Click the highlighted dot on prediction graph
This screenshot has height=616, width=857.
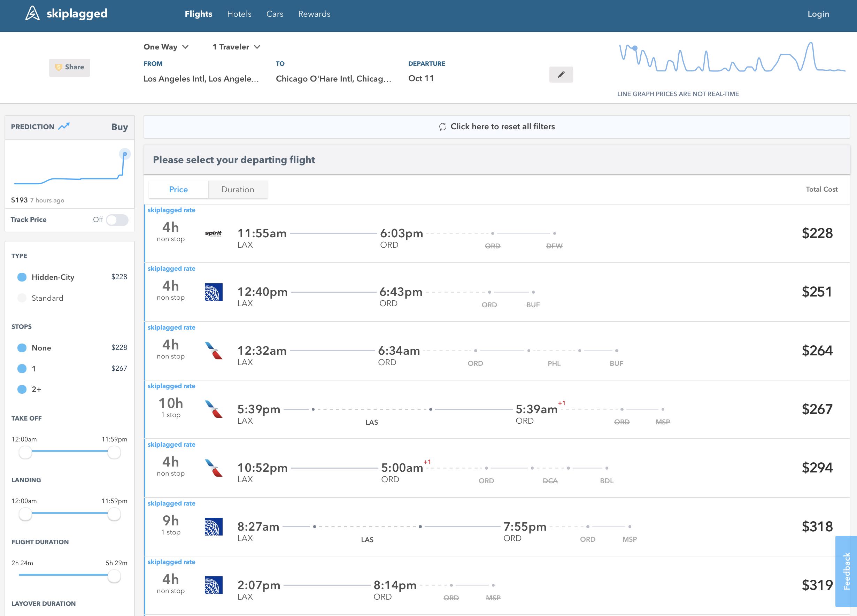[x=125, y=154]
